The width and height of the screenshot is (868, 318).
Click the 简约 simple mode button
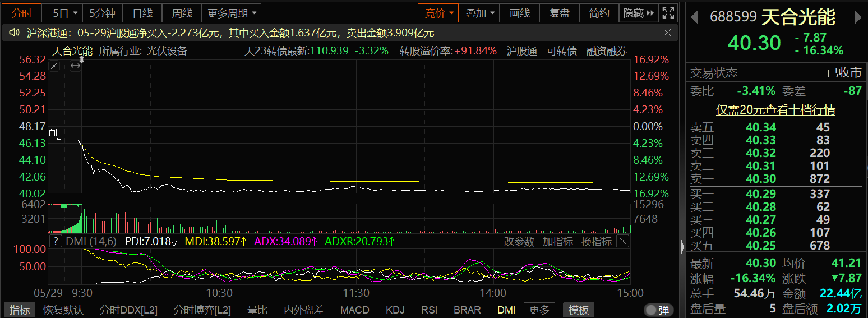coord(599,13)
